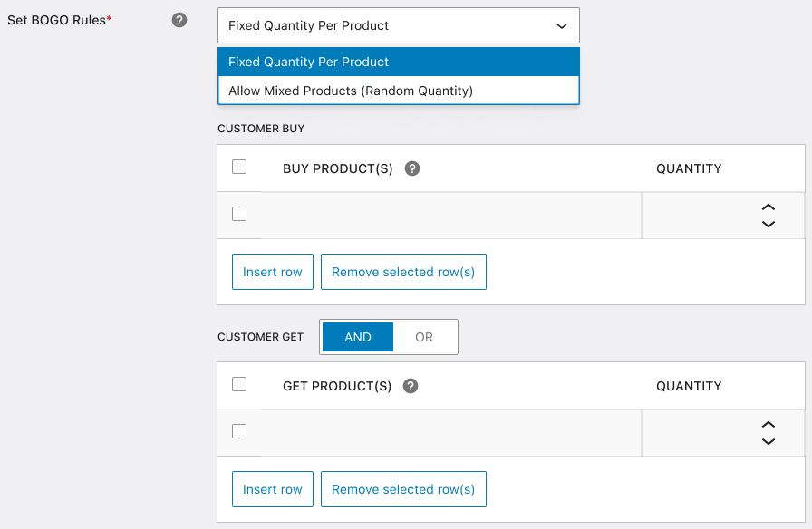This screenshot has width=812, height=529.
Task: Click the Buy Product(s) row input field
Action: tap(450, 216)
